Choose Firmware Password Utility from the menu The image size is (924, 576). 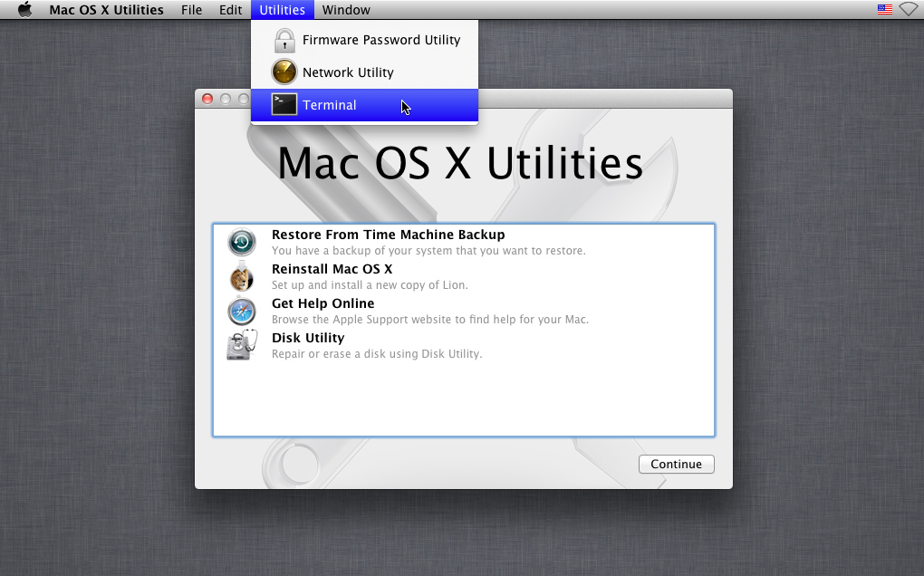365,40
